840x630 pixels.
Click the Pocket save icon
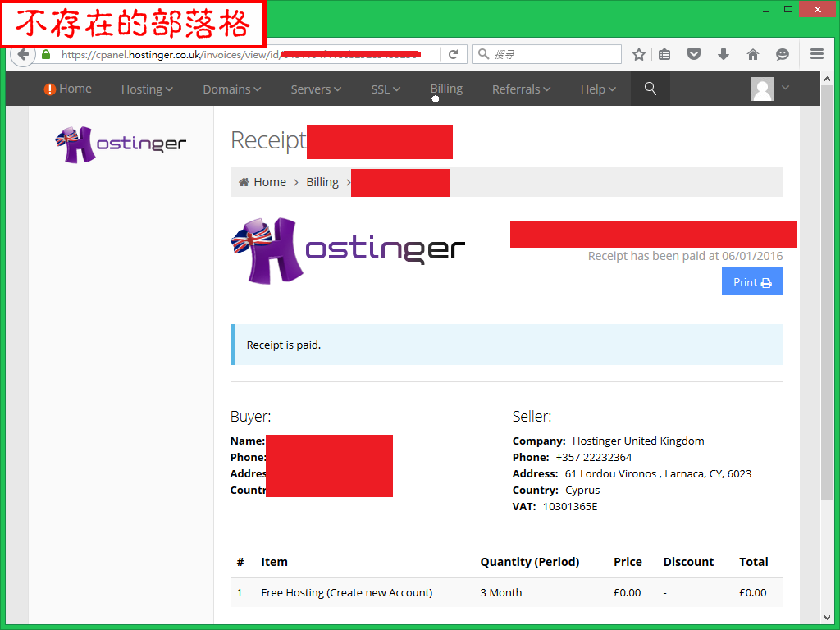[694, 54]
